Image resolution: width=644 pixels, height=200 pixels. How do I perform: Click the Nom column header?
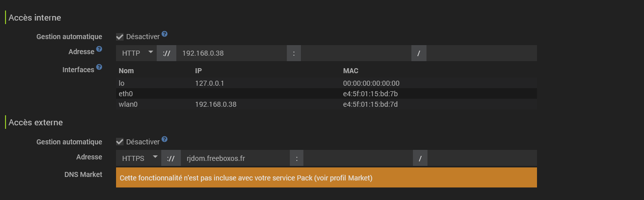coord(126,71)
